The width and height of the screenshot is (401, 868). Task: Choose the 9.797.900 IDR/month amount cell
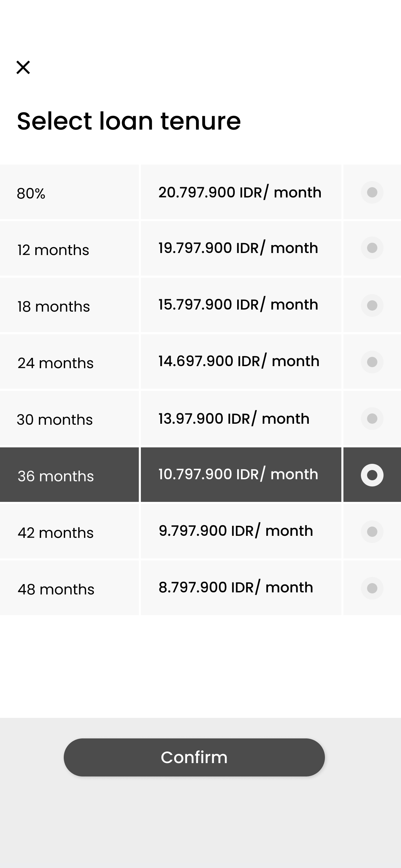point(236,531)
